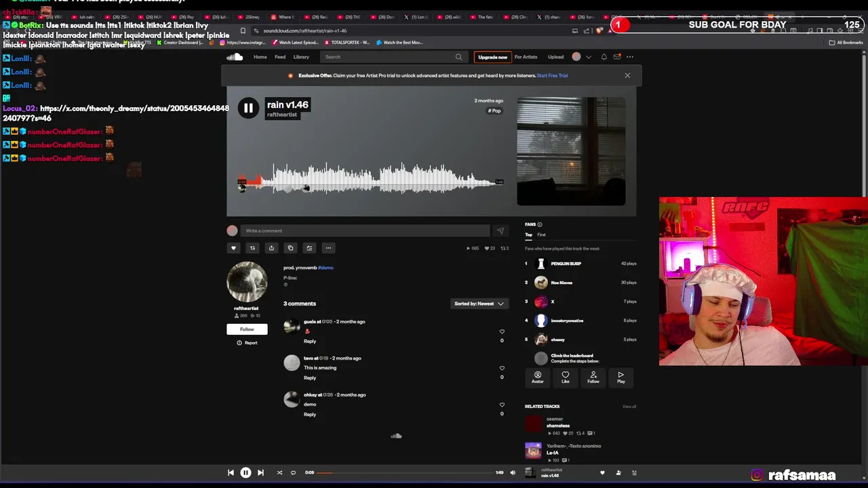Send comment with paper plane icon

(x=500, y=230)
